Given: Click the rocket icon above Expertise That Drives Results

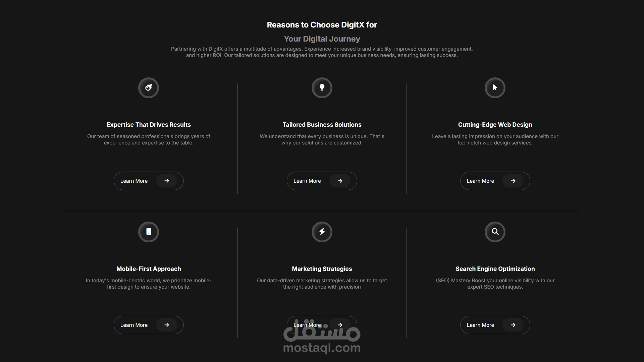Looking at the screenshot, I should (x=149, y=88).
